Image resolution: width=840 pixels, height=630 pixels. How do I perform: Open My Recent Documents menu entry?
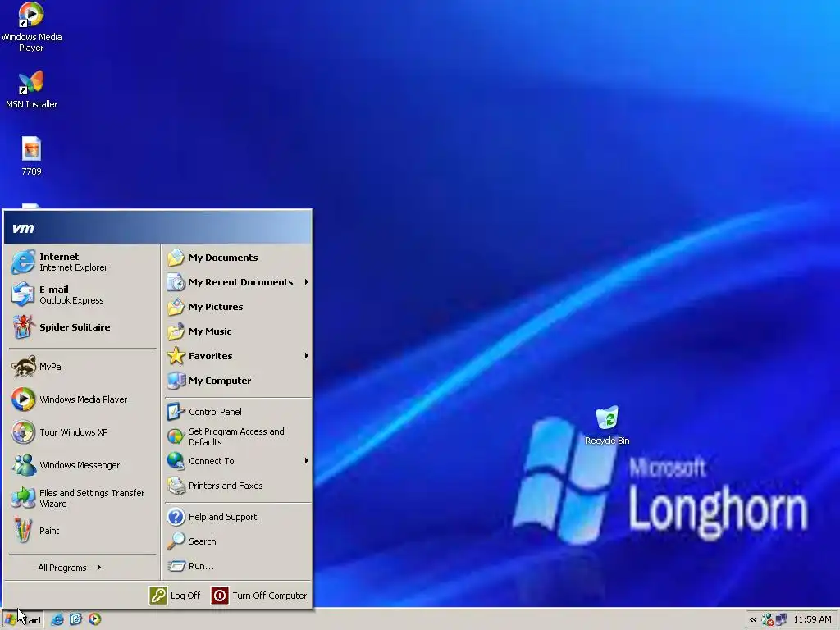pos(238,282)
